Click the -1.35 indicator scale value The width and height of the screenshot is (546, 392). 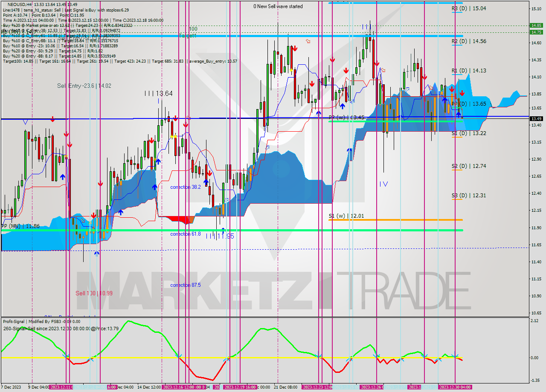[x=535, y=380]
